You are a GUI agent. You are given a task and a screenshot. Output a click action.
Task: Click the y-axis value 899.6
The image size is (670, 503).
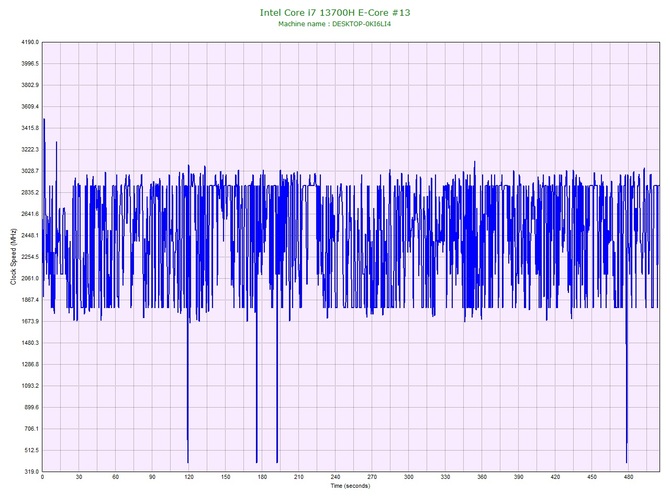(31, 407)
